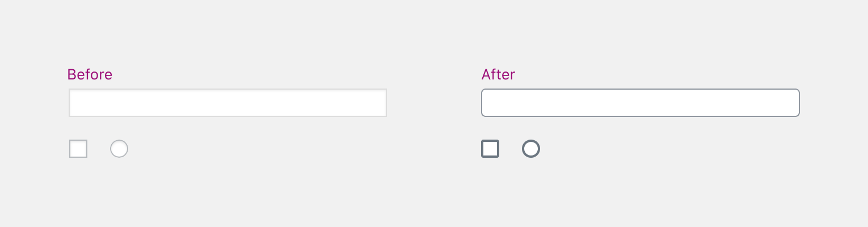868x227 pixels.
Task: Place cursor in the old-style text input
Action: coord(227,103)
